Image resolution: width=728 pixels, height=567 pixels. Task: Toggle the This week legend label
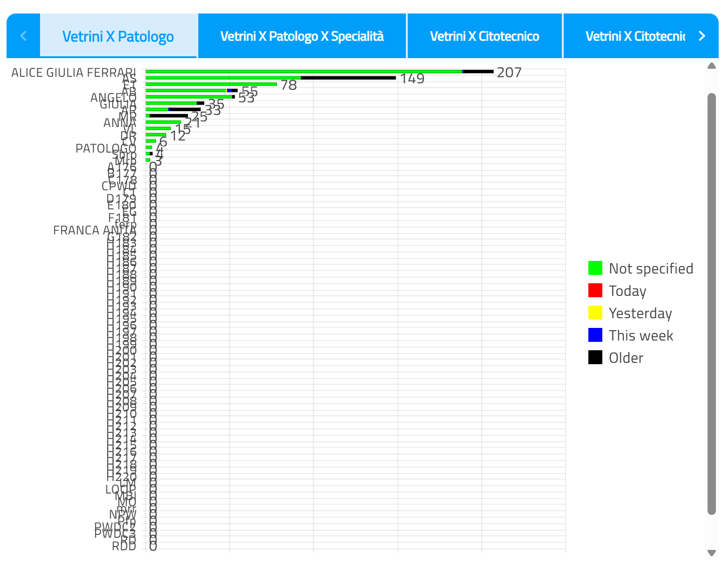641,335
